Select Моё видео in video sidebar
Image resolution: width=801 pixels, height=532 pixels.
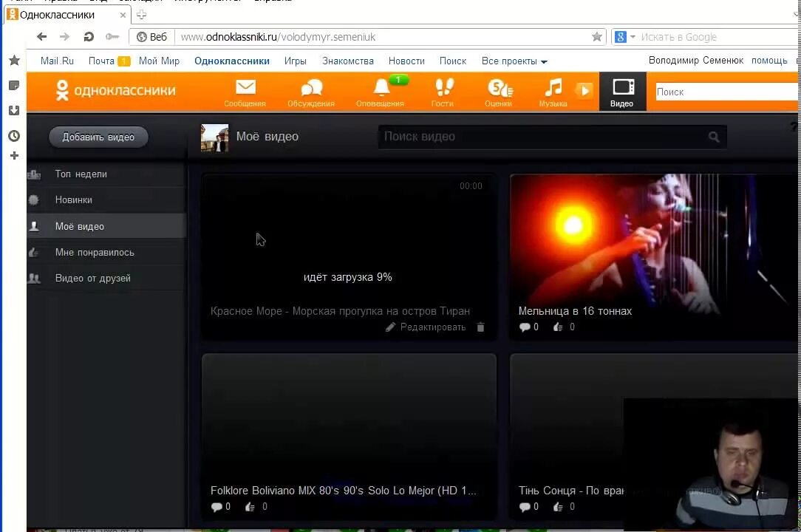pos(106,226)
